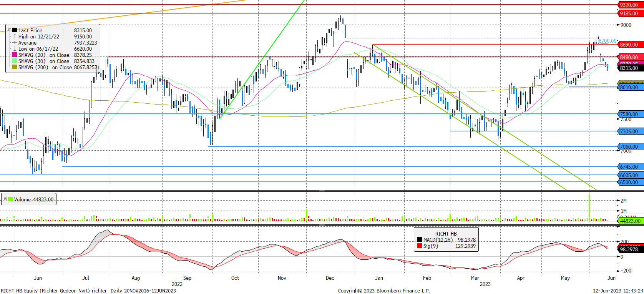Collapse the Last Price legend tree
This screenshot has height=294, width=644.
tap(10, 30)
